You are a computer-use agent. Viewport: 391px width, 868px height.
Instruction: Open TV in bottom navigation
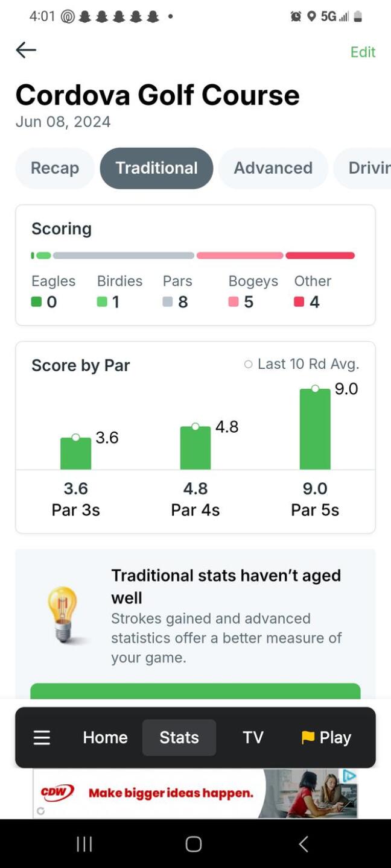[253, 737]
